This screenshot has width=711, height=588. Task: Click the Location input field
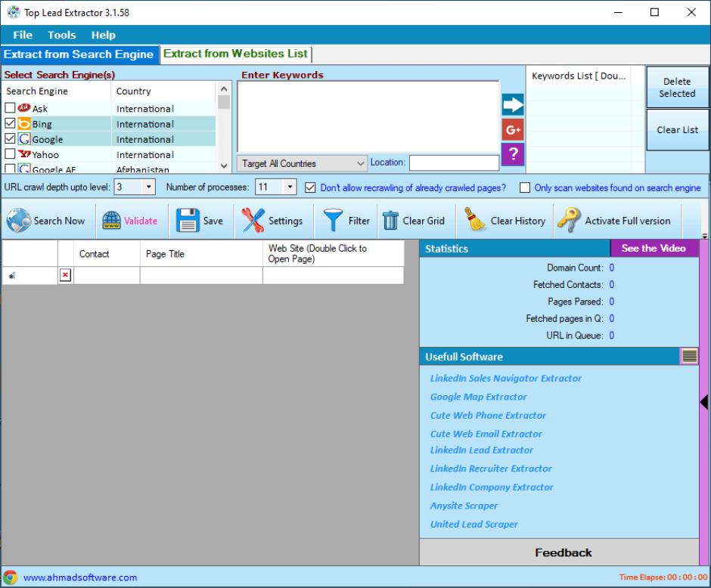tap(454, 162)
